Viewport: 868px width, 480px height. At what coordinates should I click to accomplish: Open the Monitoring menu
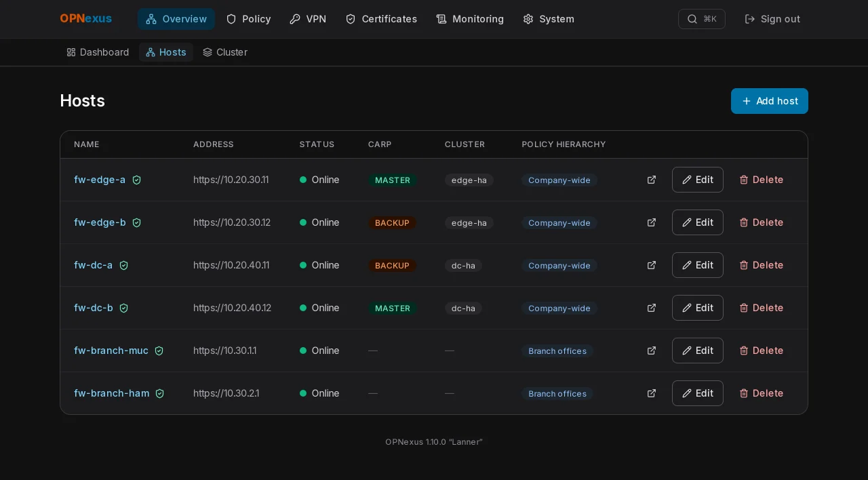pos(470,19)
